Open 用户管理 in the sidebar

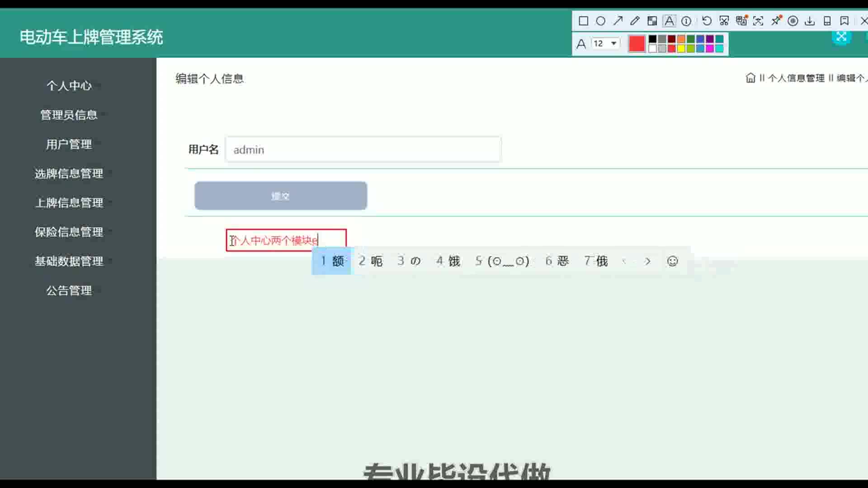click(69, 144)
